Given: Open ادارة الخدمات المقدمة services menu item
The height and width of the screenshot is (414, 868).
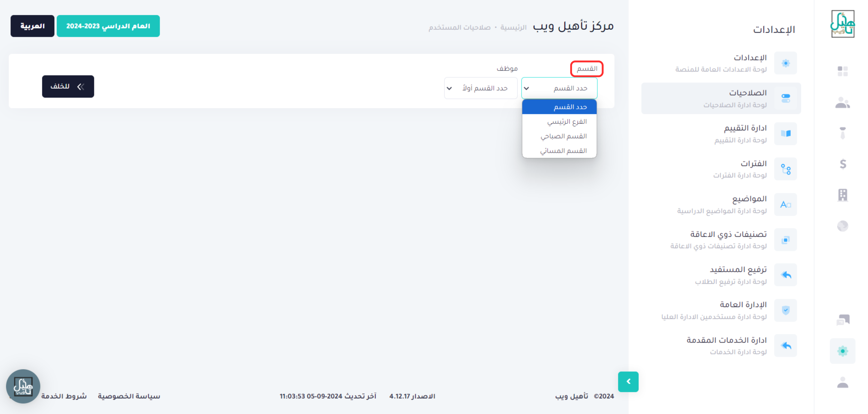Looking at the screenshot, I should (x=721, y=346).
